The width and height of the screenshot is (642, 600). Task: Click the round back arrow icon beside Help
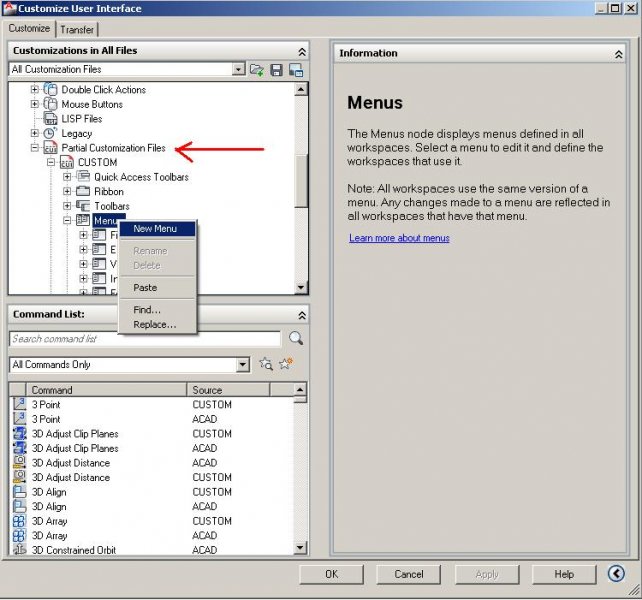click(616, 573)
